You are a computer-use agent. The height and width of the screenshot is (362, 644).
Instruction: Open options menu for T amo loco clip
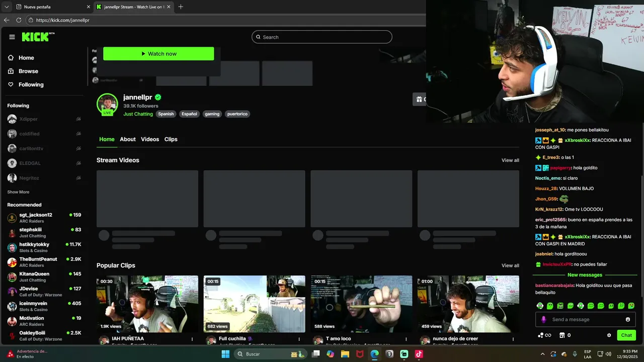(407, 339)
